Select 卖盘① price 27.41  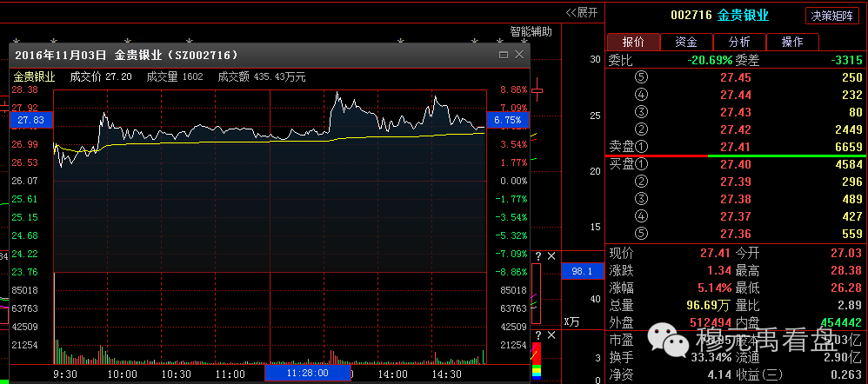pyautogui.click(x=736, y=147)
